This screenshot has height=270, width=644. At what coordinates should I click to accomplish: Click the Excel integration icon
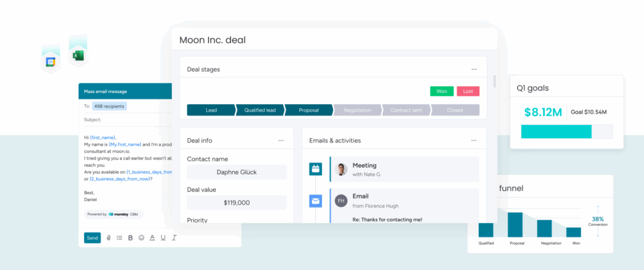pyautogui.click(x=77, y=57)
